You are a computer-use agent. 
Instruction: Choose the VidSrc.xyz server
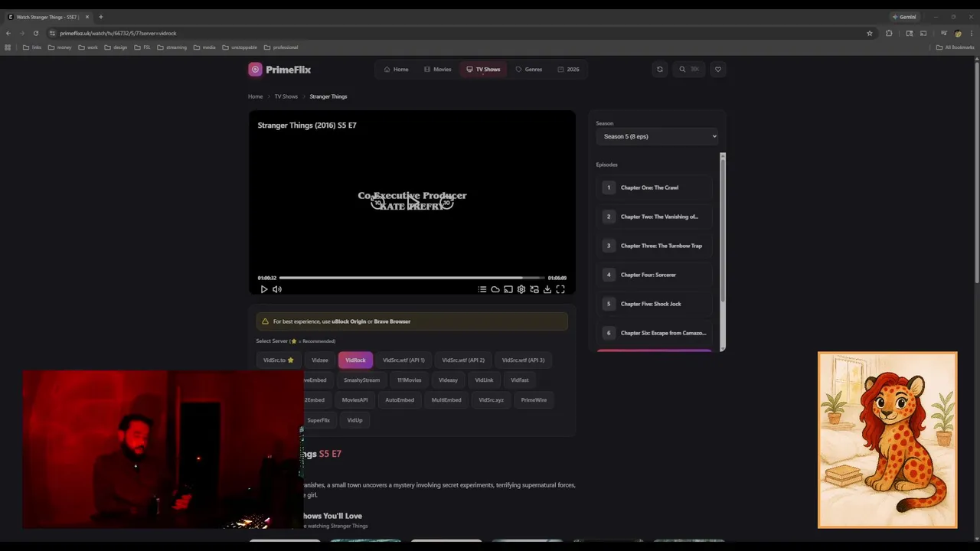[x=491, y=399]
